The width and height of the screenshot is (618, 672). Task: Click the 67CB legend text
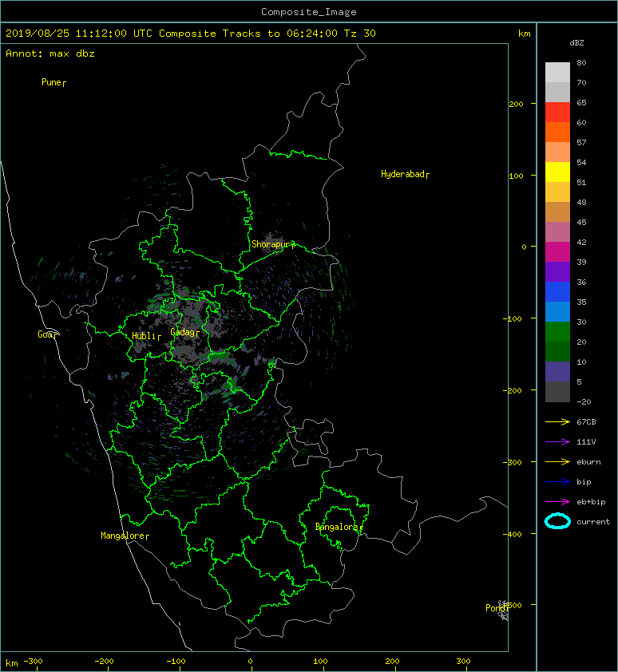[x=586, y=422]
